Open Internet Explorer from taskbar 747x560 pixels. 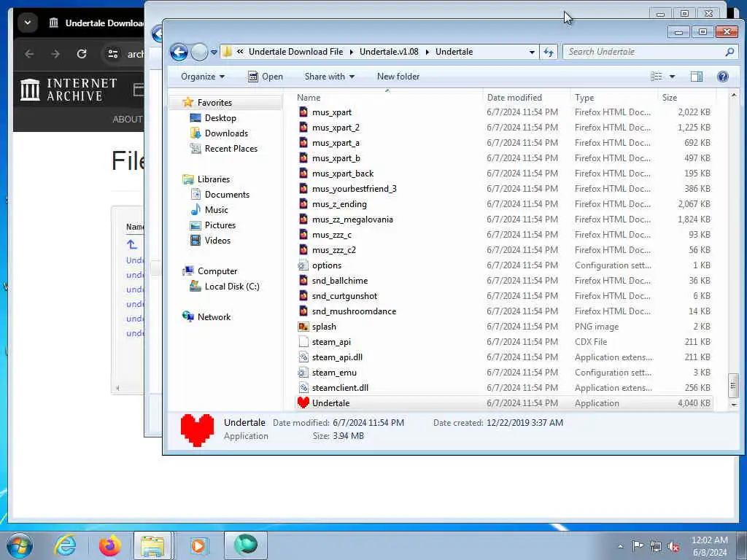65,545
